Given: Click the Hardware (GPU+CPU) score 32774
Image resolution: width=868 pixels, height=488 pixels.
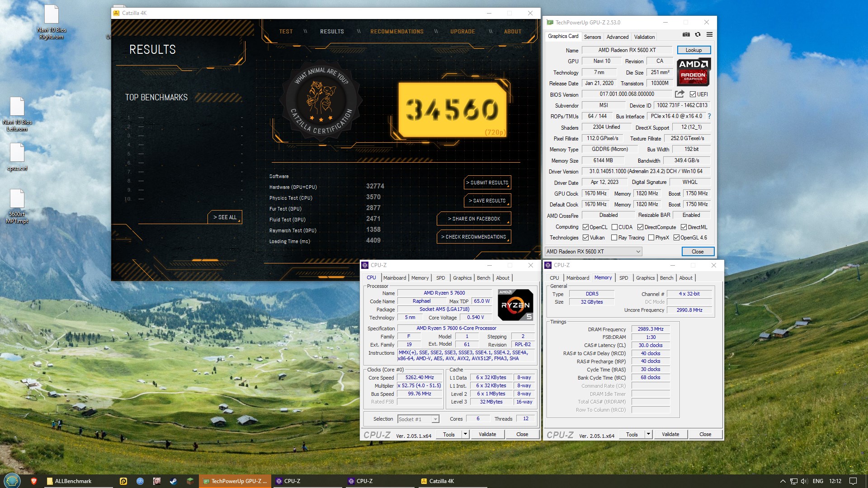Looking at the screenshot, I should click(x=375, y=186).
